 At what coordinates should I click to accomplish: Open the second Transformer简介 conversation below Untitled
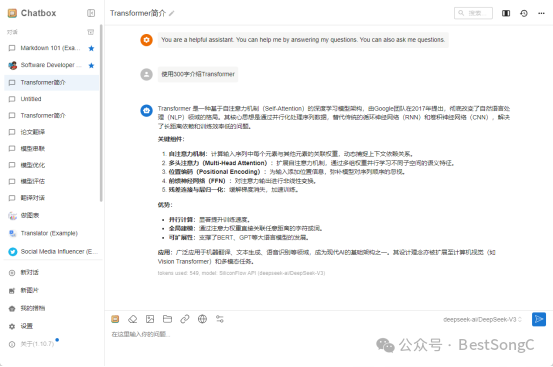tap(51, 116)
